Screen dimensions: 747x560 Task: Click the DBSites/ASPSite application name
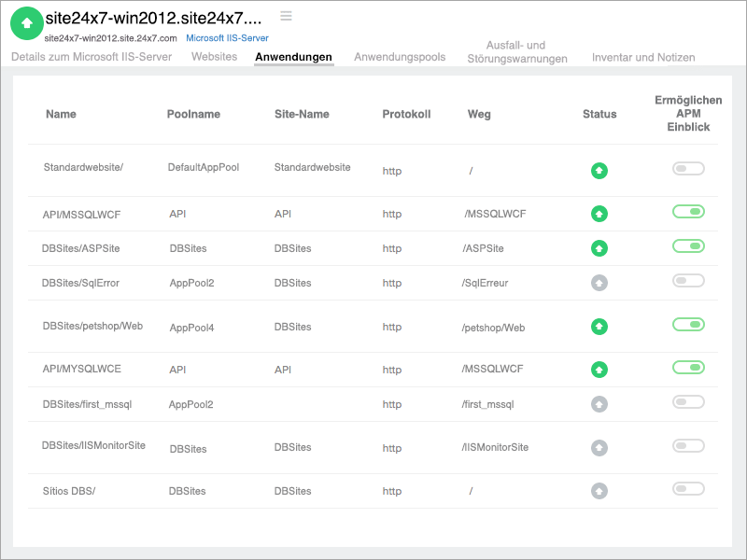point(81,248)
